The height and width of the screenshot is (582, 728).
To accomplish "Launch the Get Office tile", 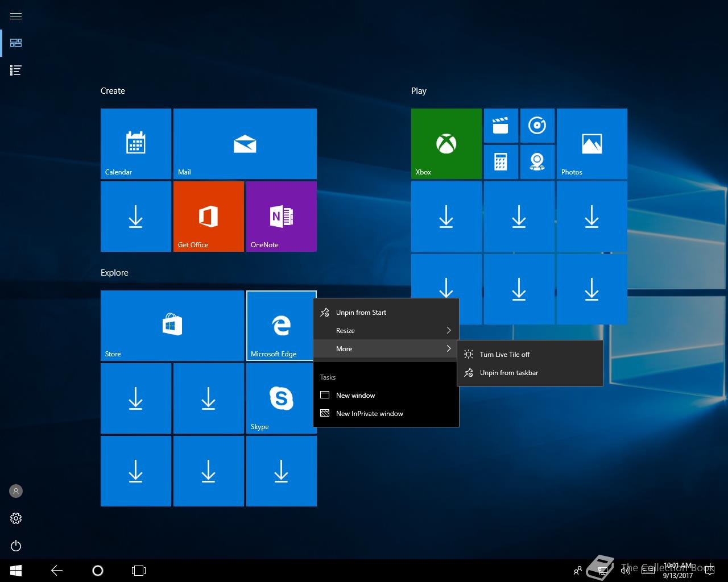I will coord(209,217).
